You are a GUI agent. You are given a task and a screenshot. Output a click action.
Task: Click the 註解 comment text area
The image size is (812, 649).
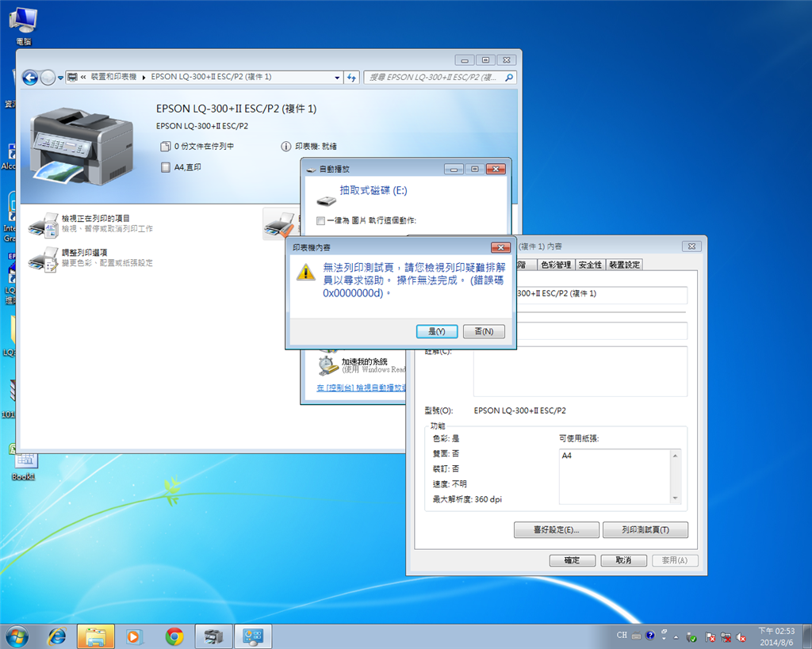(x=580, y=372)
